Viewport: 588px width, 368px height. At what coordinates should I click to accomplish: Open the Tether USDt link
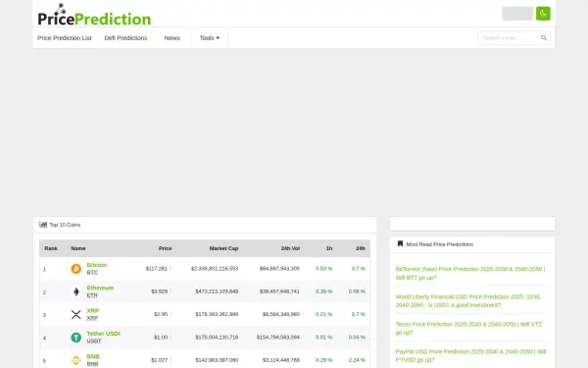pyautogui.click(x=103, y=334)
